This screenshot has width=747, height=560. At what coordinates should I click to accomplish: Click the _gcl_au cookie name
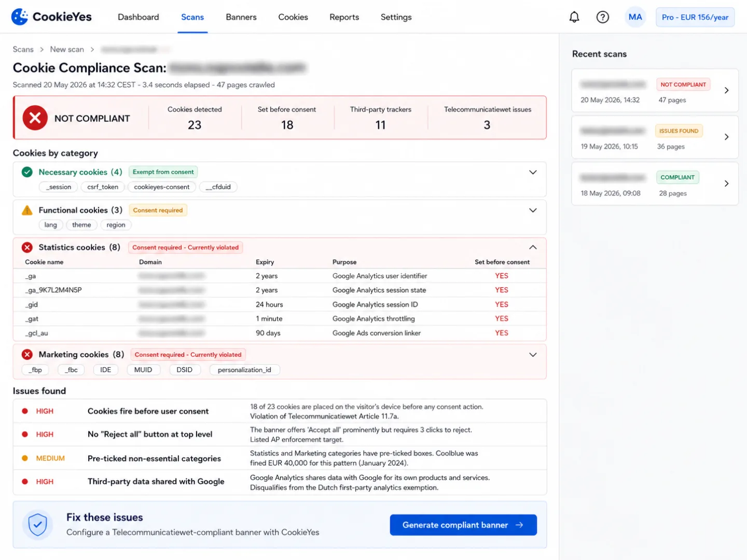[37, 333]
